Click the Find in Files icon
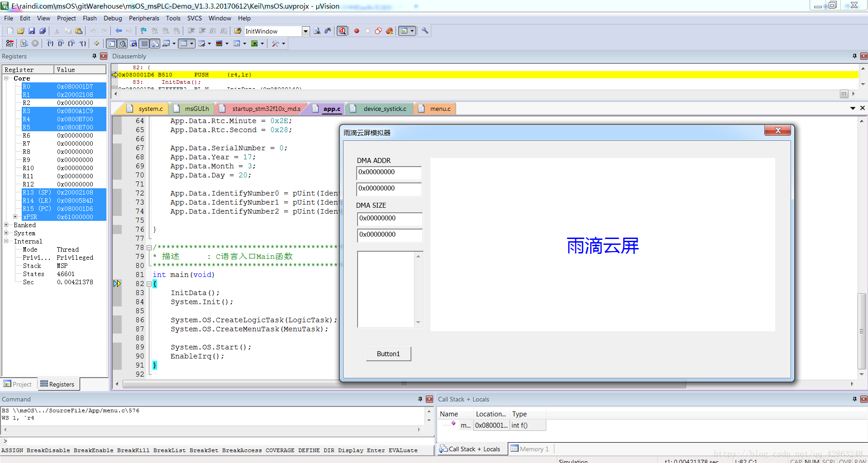The width and height of the screenshot is (868, 463). pyautogui.click(x=317, y=31)
